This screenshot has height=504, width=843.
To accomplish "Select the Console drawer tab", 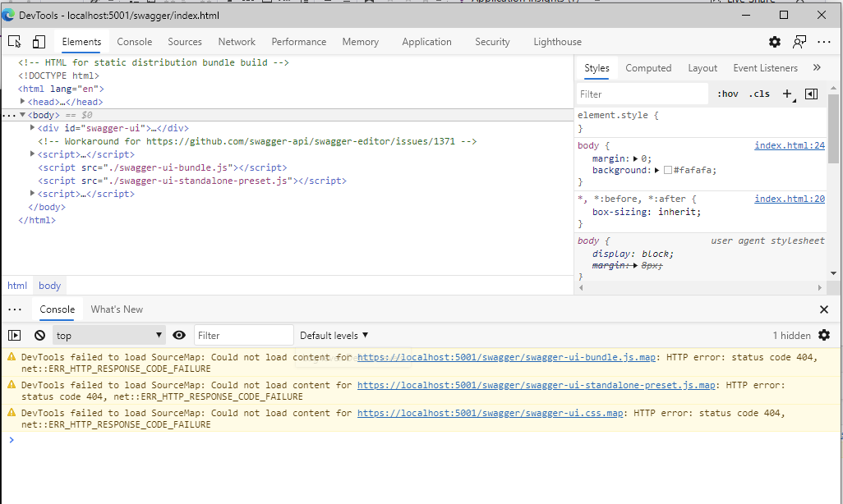I will coord(57,309).
